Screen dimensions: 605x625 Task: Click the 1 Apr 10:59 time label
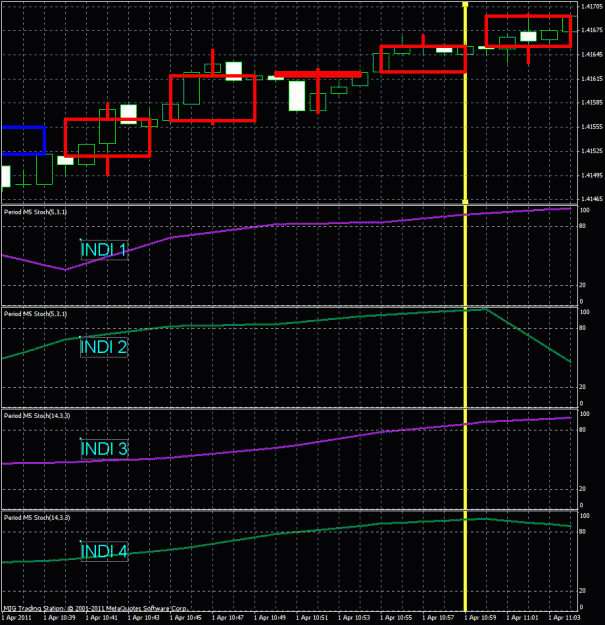(480, 618)
